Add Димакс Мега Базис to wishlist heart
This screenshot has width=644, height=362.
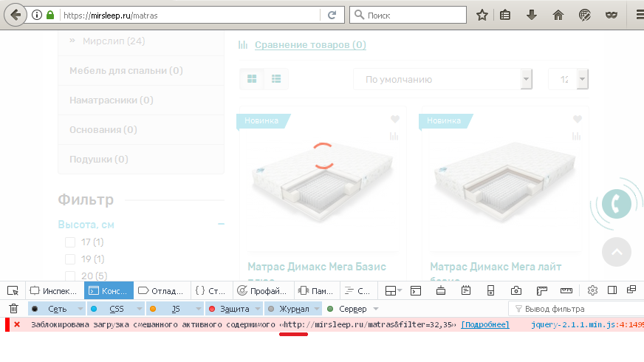394,119
